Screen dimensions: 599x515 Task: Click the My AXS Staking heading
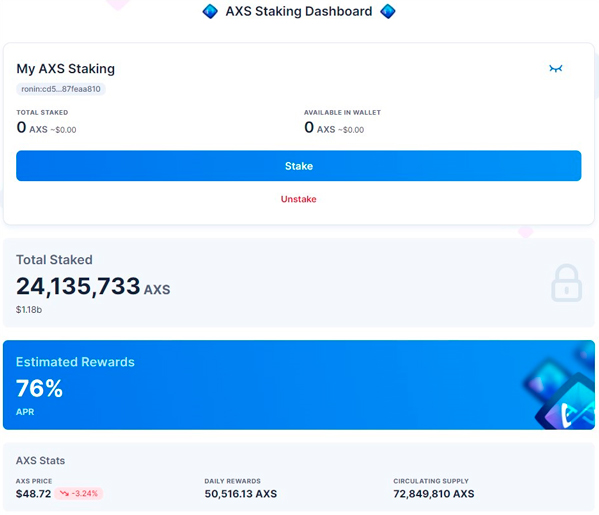click(65, 69)
